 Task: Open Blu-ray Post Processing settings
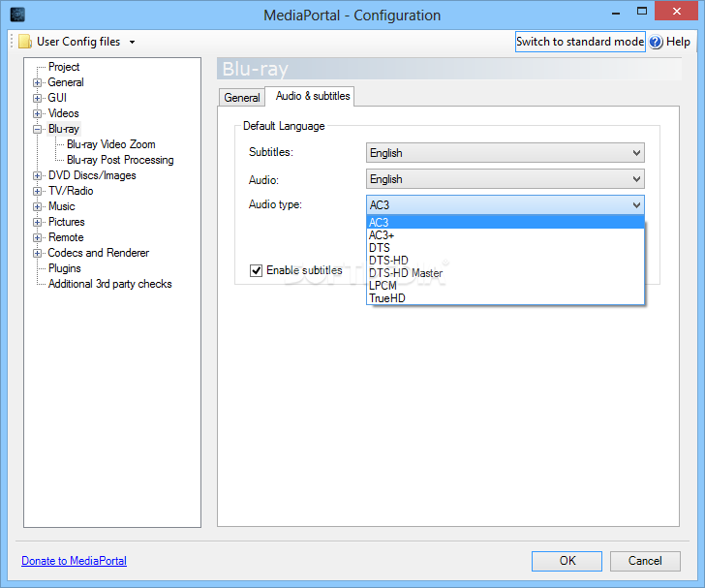[120, 160]
